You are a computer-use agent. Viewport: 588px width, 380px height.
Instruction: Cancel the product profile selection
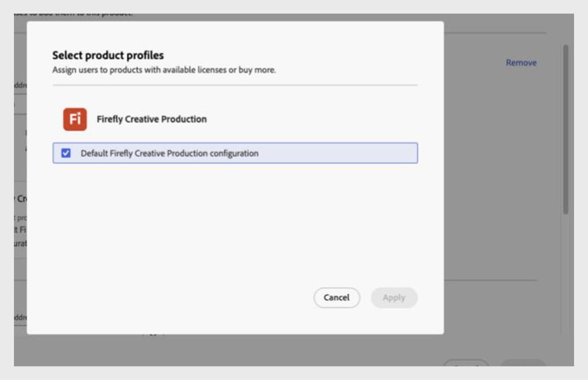tap(337, 298)
